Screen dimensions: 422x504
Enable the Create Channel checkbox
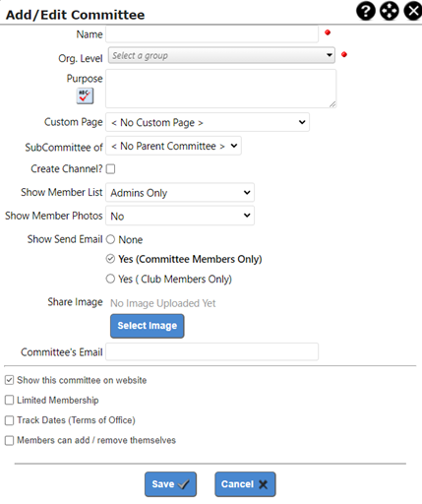click(110, 169)
